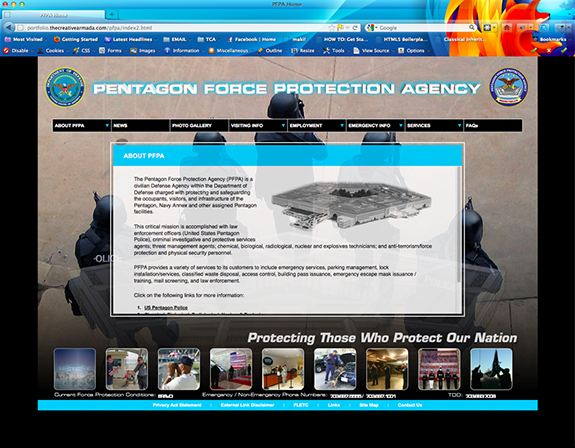
Task: Expand the EMERGENCY INFO navigation menu
Action: point(375,125)
